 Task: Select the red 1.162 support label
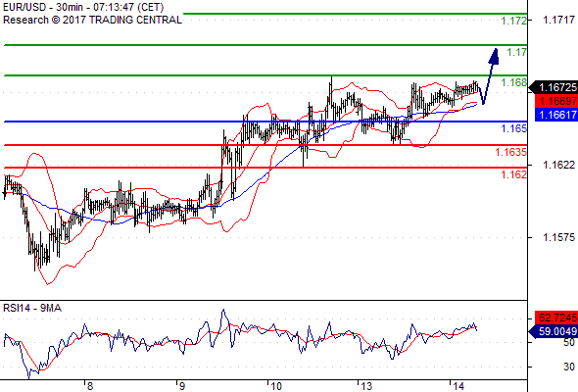pyautogui.click(x=514, y=174)
